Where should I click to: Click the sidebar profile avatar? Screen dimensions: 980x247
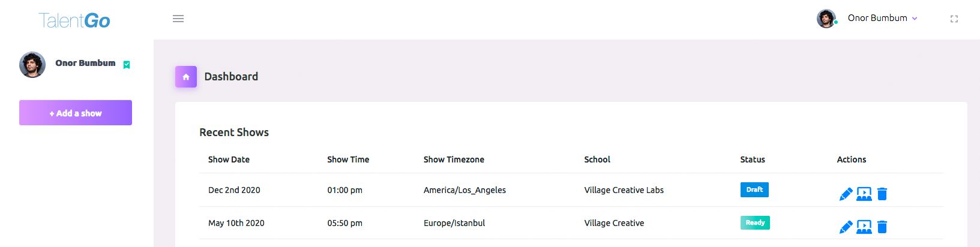point(32,65)
